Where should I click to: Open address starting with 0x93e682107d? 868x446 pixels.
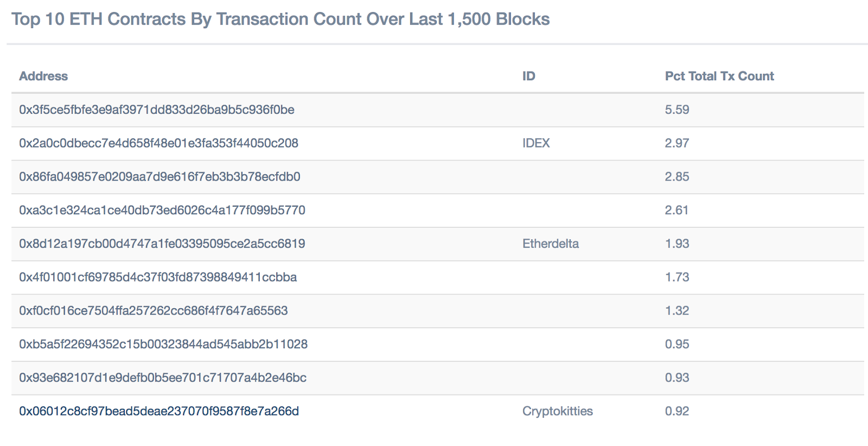pyautogui.click(x=162, y=378)
